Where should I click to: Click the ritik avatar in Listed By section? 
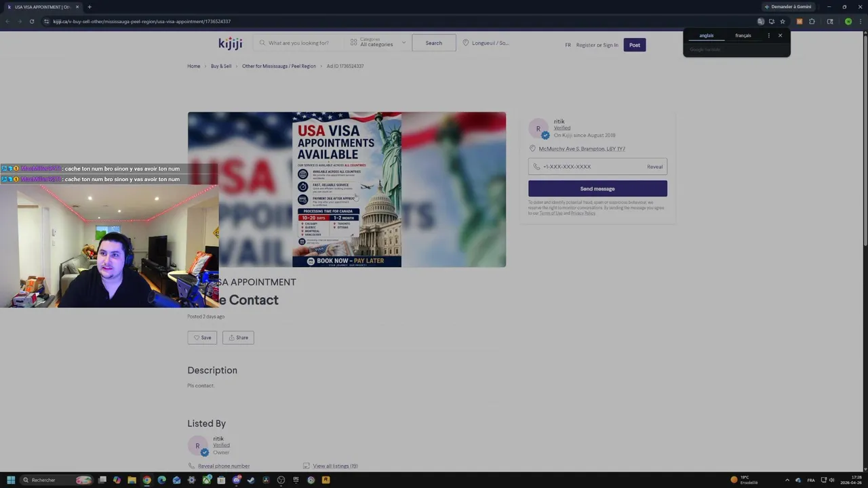click(x=197, y=445)
